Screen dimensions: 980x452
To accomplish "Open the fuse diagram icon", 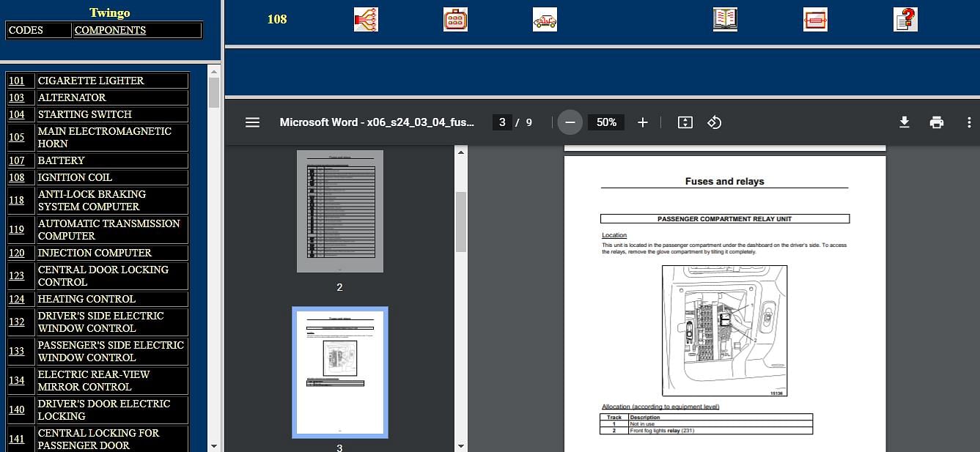I will pyautogui.click(x=815, y=19).
